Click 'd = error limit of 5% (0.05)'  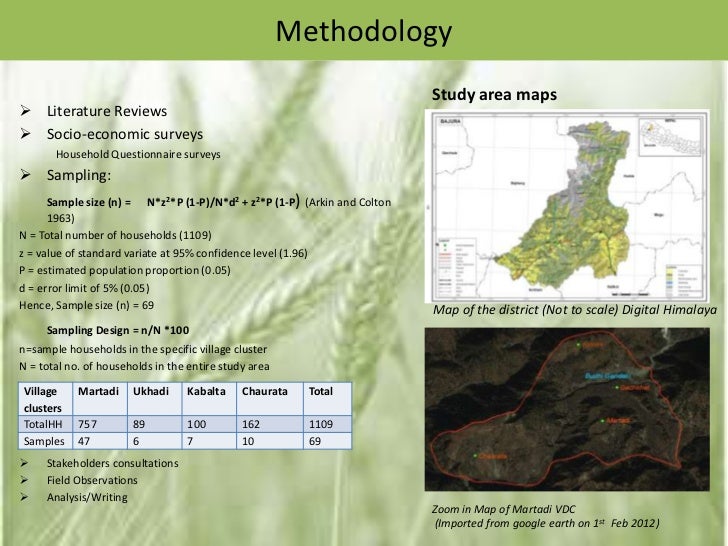[84, 288]
